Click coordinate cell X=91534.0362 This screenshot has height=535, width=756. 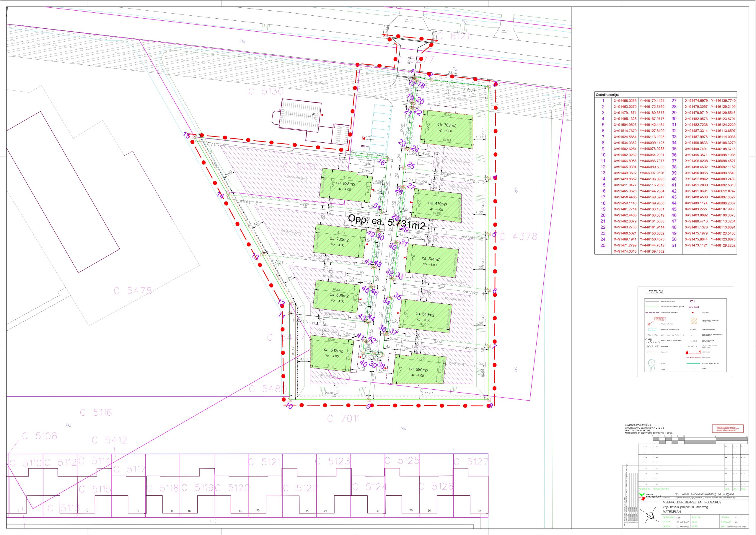[625, 143]
